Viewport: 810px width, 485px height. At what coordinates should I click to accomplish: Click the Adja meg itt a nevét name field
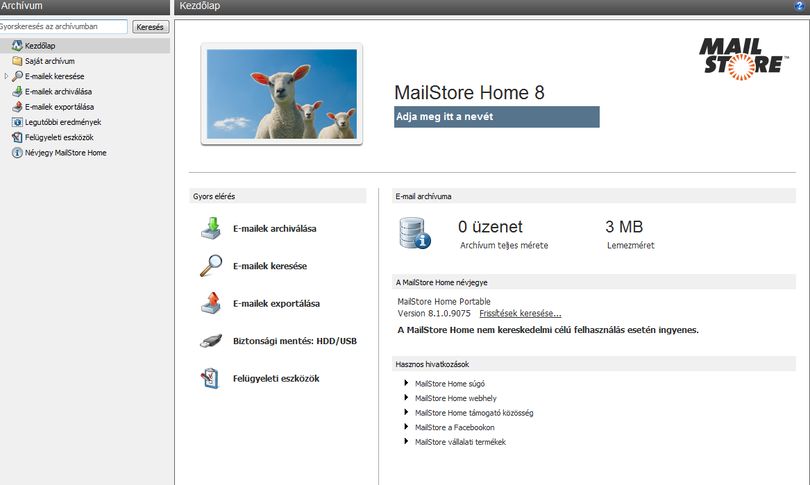[496, 117]
